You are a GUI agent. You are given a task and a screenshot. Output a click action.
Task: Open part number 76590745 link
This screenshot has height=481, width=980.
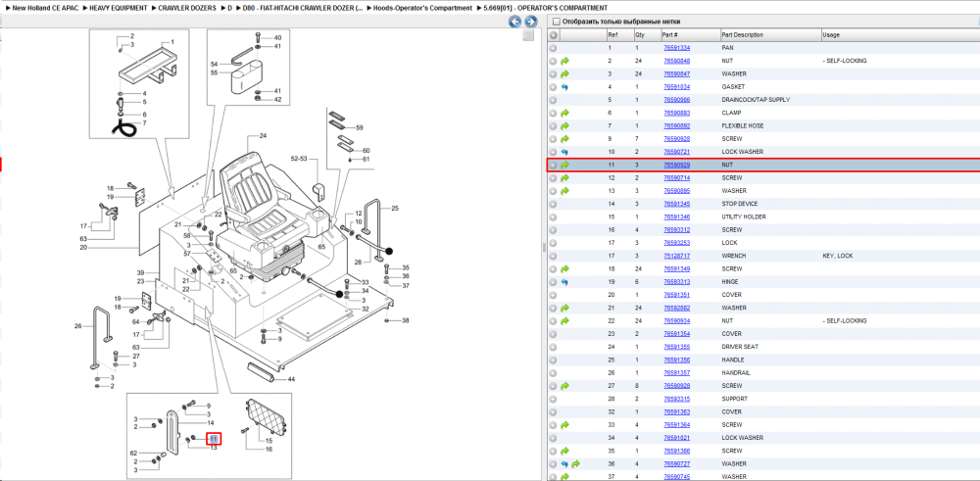676,477
